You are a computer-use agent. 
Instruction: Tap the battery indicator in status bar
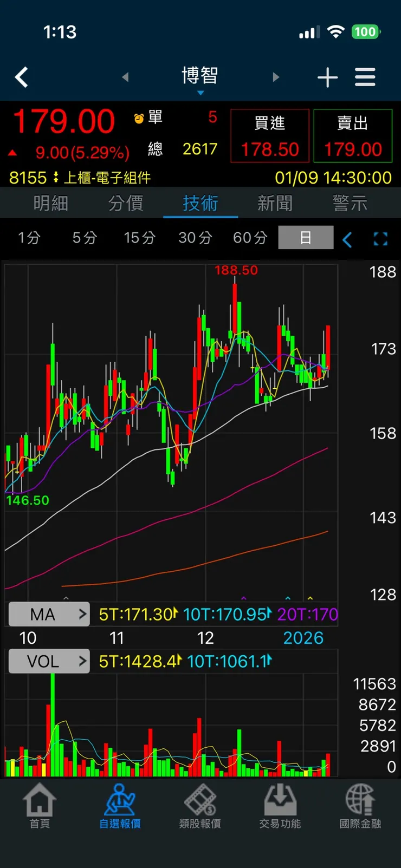coord(366,32)
